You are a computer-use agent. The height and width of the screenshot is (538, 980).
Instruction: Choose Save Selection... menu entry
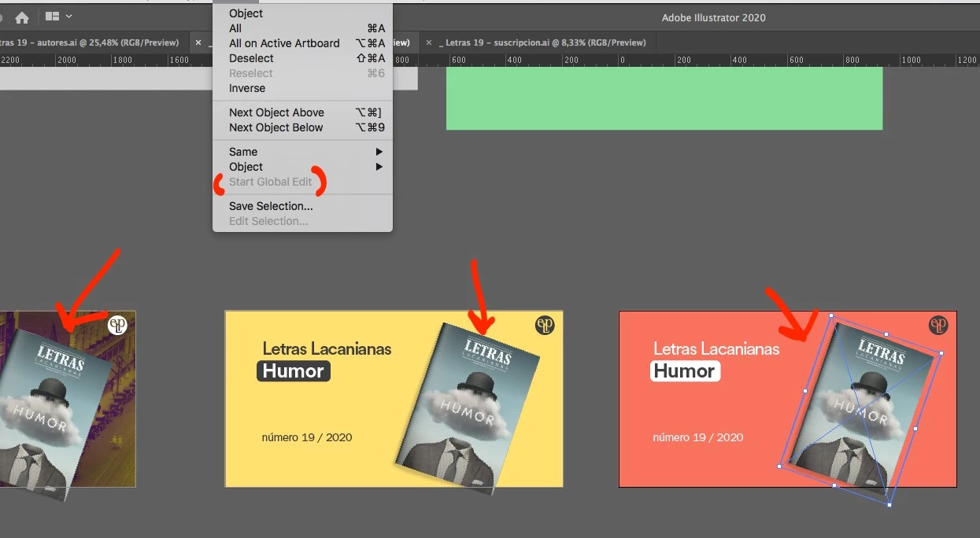(302, 206)
